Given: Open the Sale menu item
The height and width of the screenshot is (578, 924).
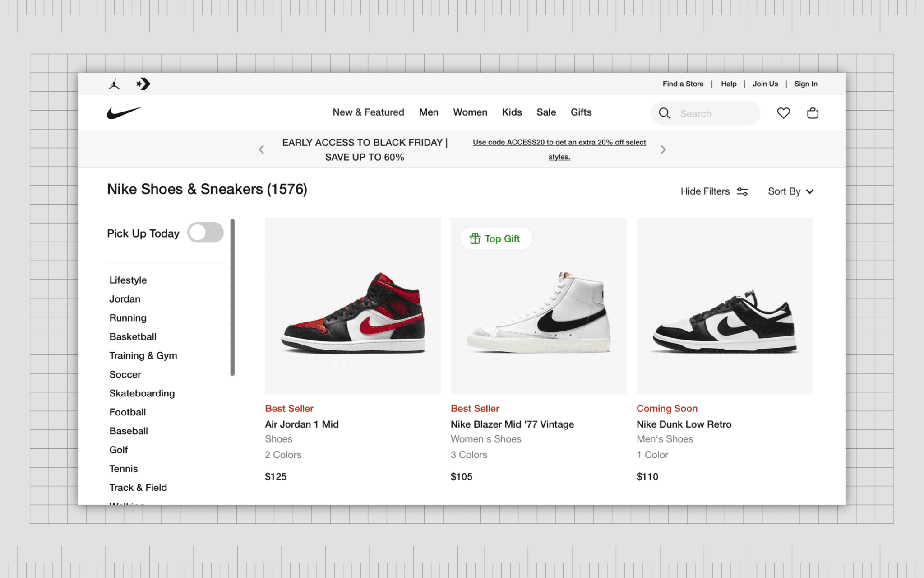Looking at the screenshot, I should (546, 112).
